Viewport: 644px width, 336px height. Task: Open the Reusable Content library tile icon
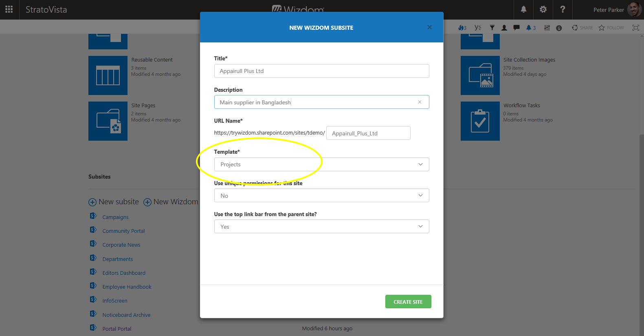(108, 75)
